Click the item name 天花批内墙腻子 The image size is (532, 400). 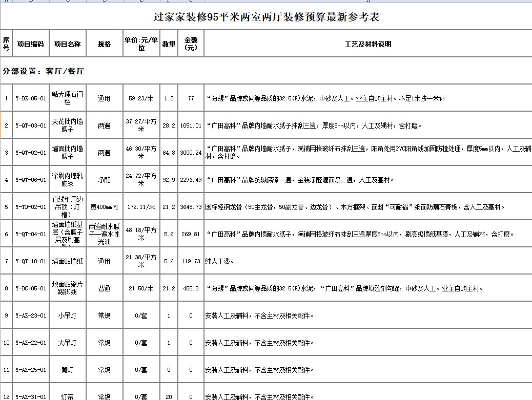point(68,125)
